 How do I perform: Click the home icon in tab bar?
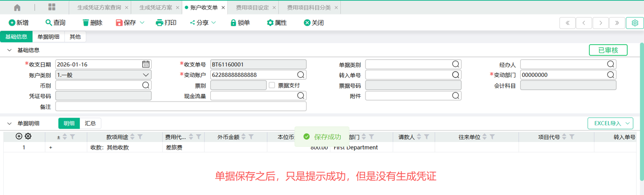coord(17,8)
